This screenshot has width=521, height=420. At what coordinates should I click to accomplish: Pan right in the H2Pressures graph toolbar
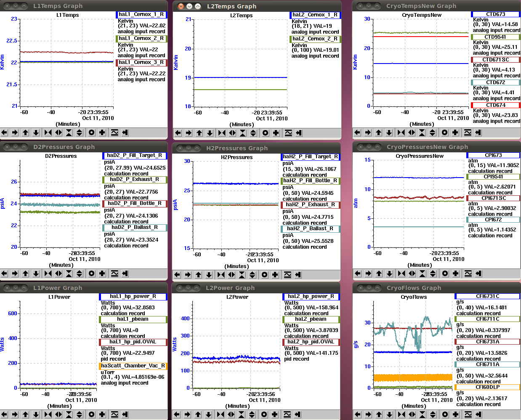pyautogui.click(x=188, y=275)
